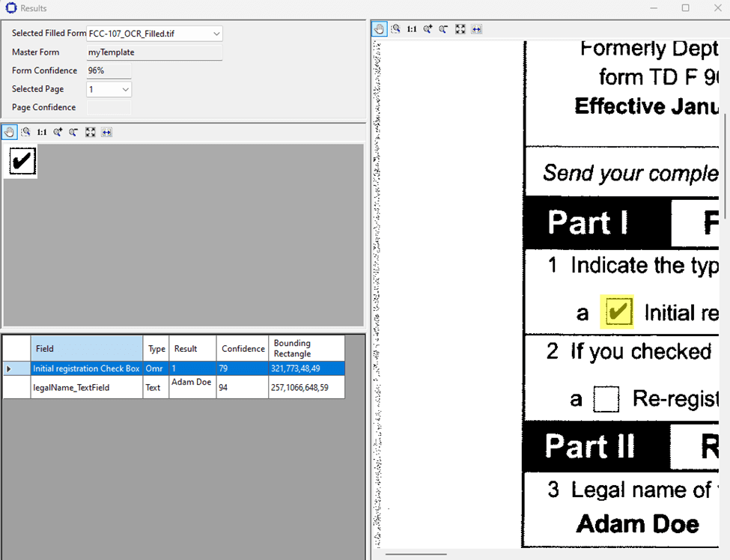Click the highlighted Initial registration checkbox on the form
Viewport: 730px width, 560px height.
(618, 312)
